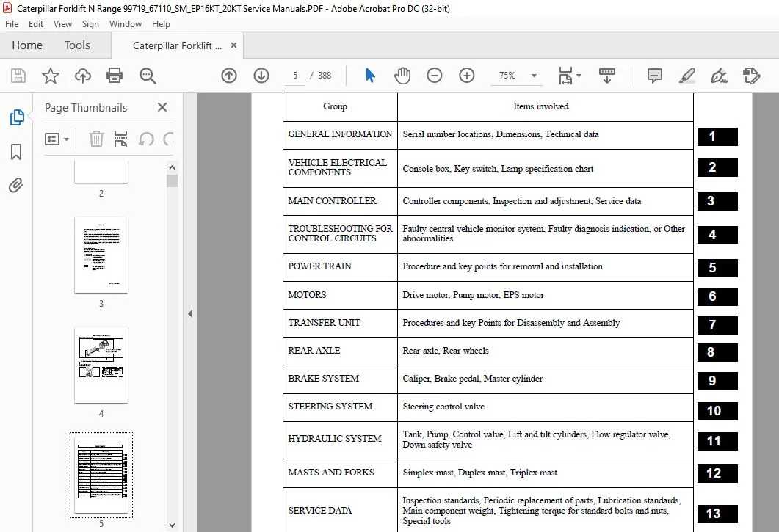Delete selected page trash icon
The width and height of the screenshot is (779, 532).
(x=96, y=139)
